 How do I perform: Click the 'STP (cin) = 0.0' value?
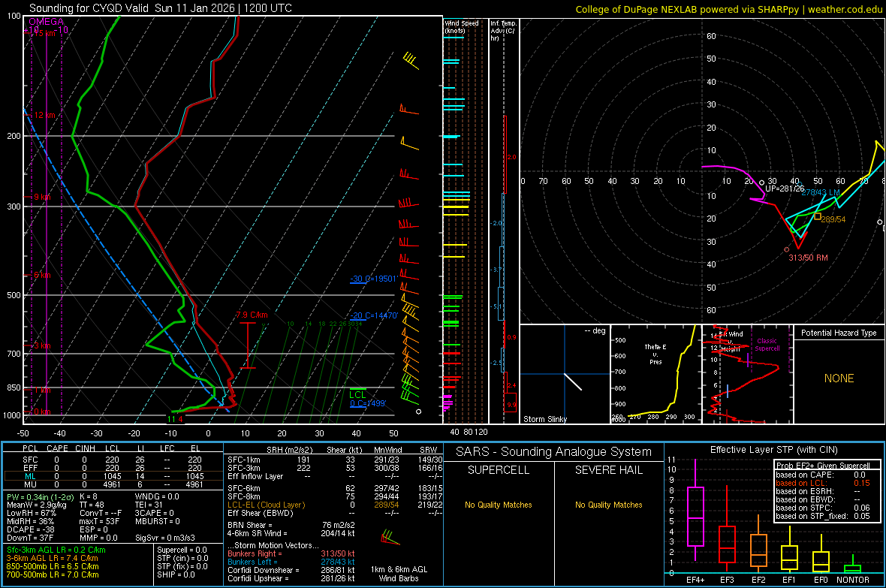pos(182,558)
